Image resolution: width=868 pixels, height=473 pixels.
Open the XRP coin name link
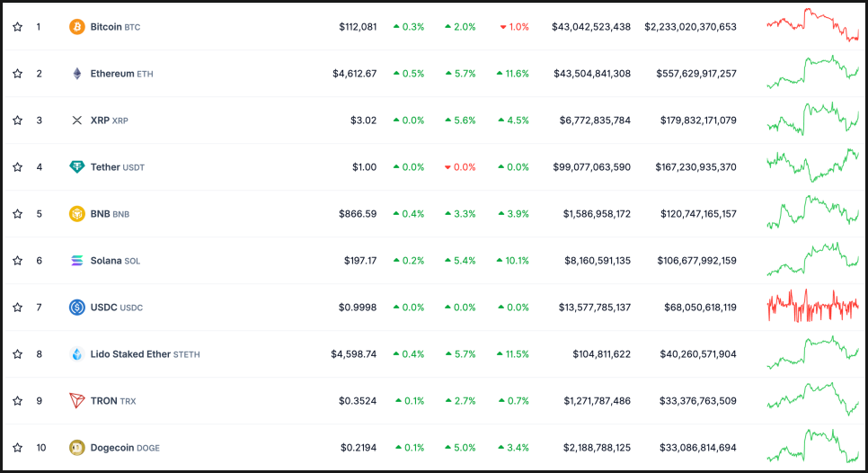click(x=109, y=120)
